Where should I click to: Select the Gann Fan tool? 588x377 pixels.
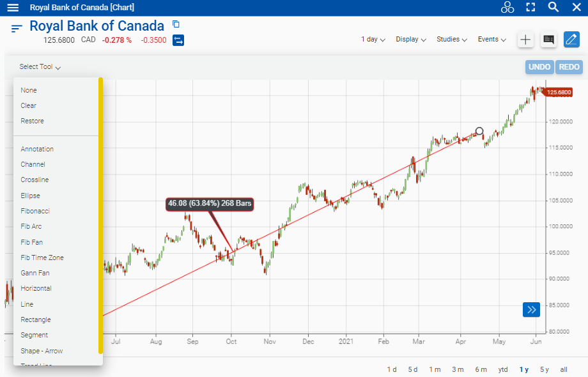tap(56, 273)
